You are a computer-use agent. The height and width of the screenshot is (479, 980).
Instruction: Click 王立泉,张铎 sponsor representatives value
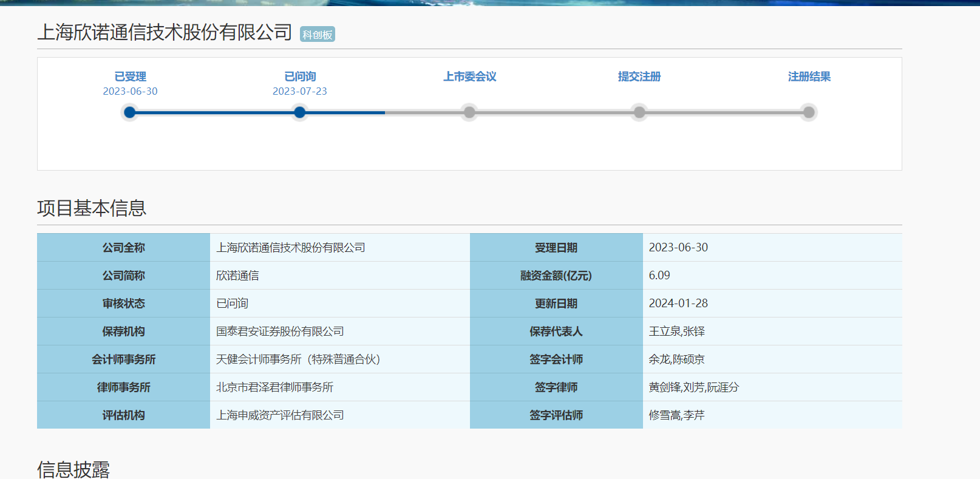(676, 331)
